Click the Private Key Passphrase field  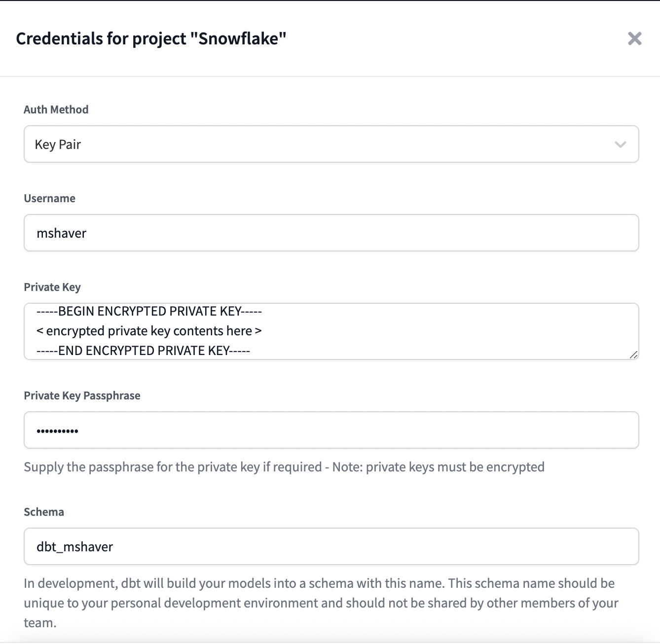click(330, 430)
